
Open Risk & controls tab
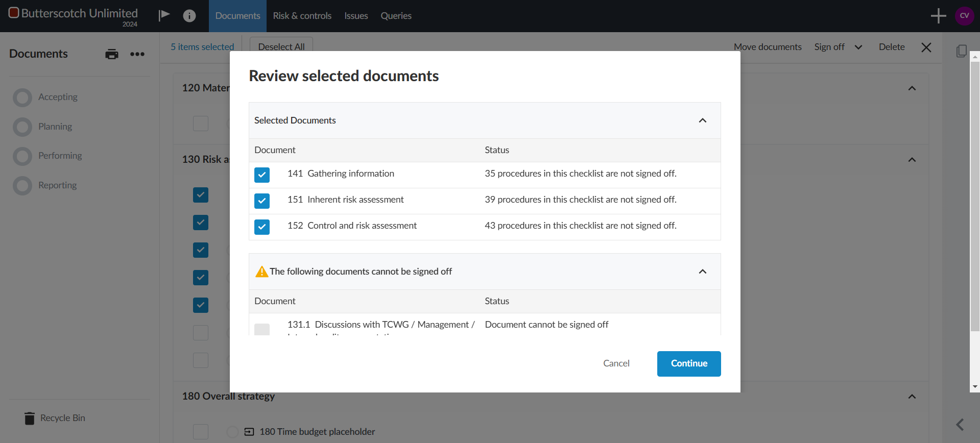302,16
